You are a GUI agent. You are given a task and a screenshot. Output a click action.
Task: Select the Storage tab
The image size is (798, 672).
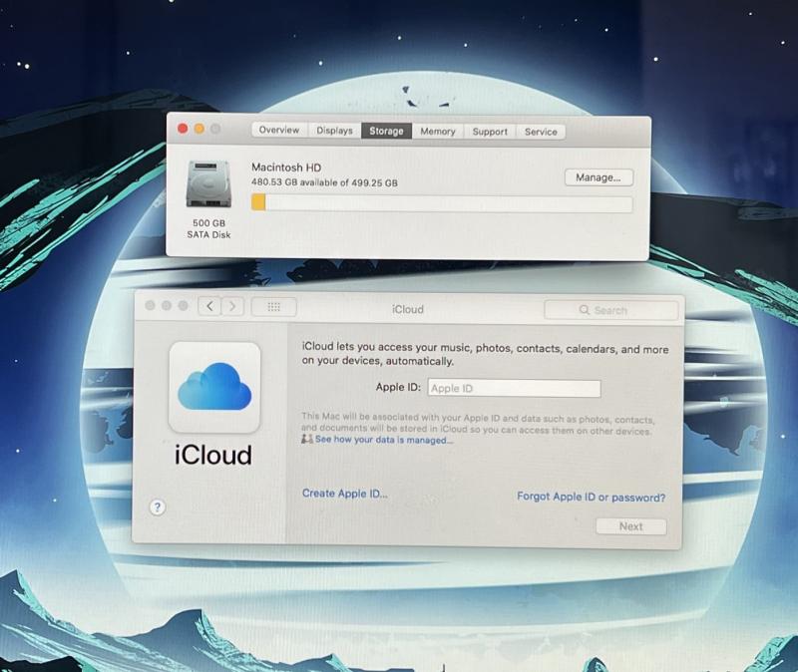click(x=386, y=131)
